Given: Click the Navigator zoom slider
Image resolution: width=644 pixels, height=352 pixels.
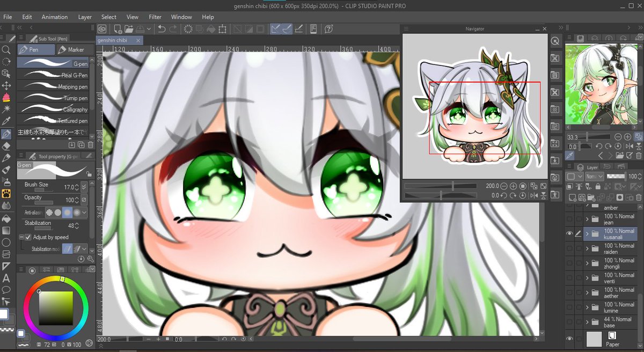Looking at the screenshot, I should coord(440,186).
